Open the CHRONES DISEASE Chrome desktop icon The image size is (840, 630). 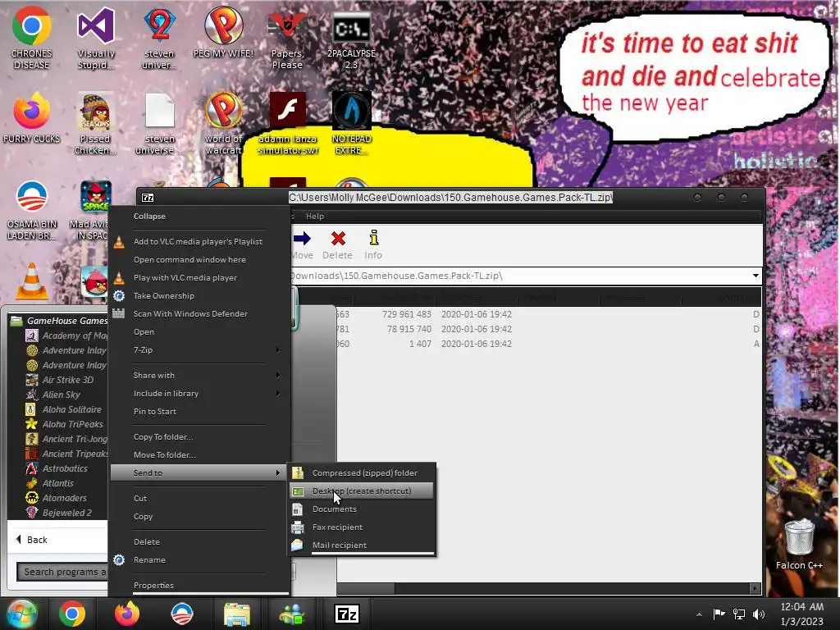pyautogui.click(x=32, y=39)
